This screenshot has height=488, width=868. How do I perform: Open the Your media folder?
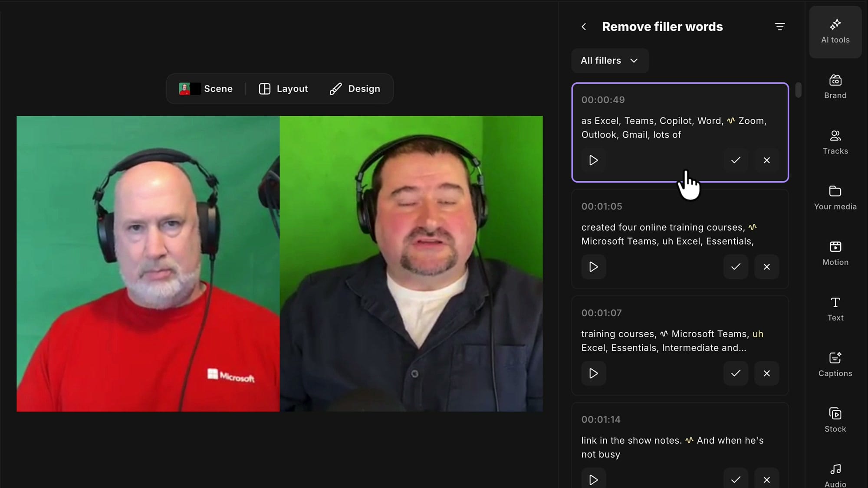click(835, 198)
